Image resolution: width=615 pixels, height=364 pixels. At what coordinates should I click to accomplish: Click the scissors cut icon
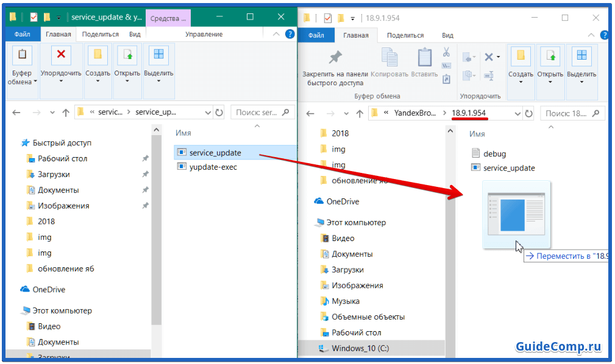446,52
